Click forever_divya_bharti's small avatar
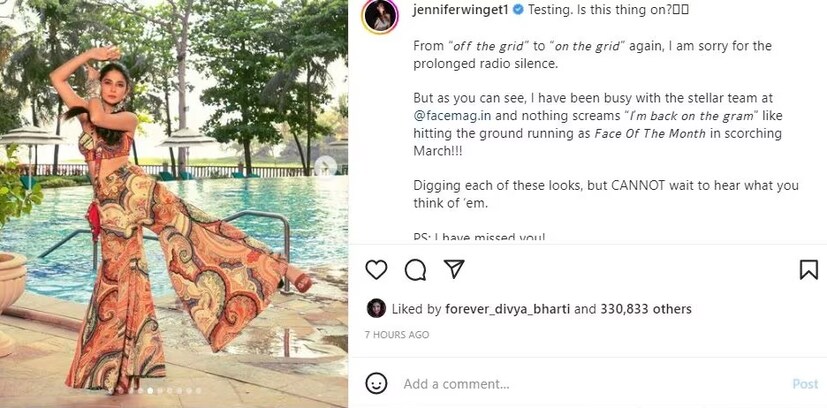This screenshot has height=408, width=827. click(x=376, y=309)
